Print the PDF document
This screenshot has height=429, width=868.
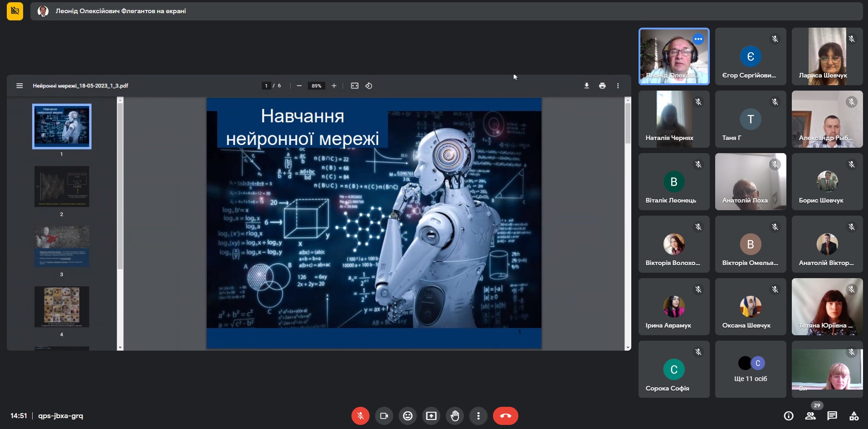[602, 86]
